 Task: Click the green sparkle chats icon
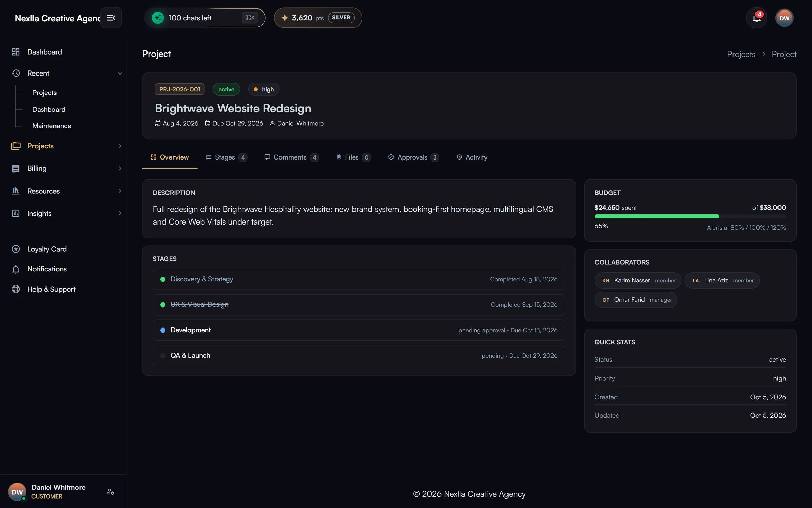[158, 18]
